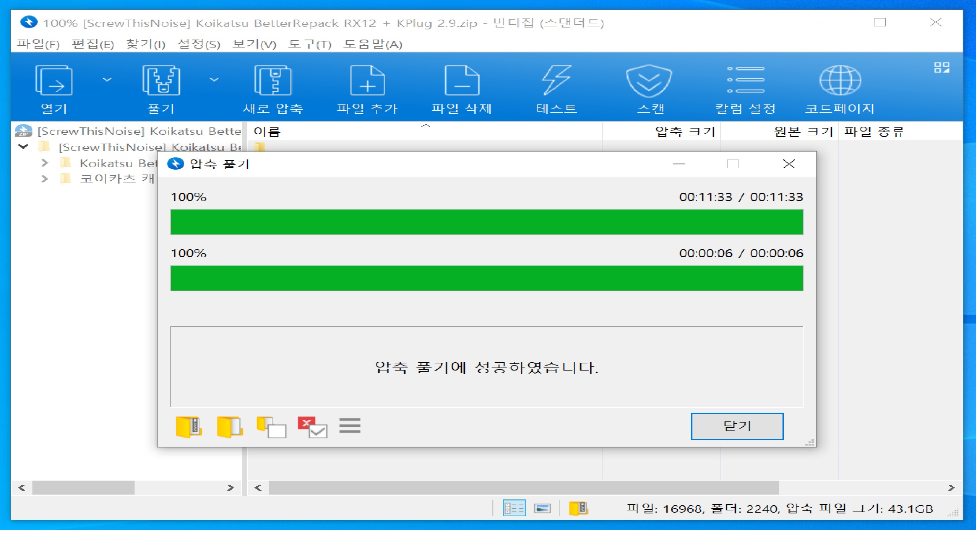This screenshot has width=980, height=533.
Task: Click the red X checkmark icon in dialog
Action: click(312, 426)
